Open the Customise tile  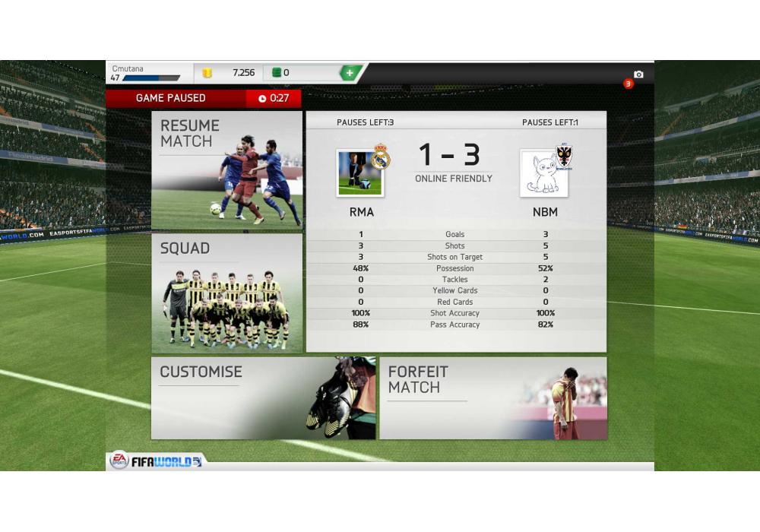[263, 398]
